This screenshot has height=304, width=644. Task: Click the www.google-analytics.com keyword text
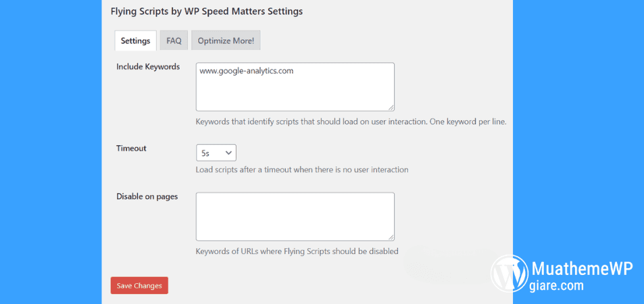click(247, 71)
